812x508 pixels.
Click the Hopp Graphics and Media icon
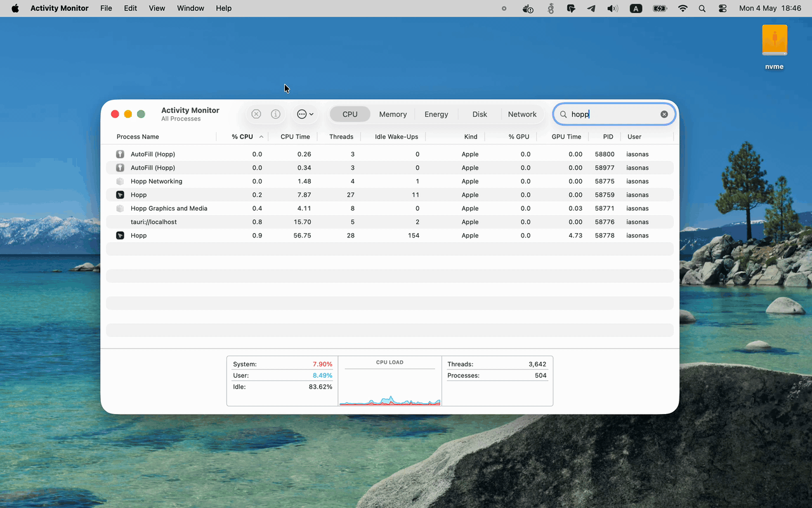point(120,208)
